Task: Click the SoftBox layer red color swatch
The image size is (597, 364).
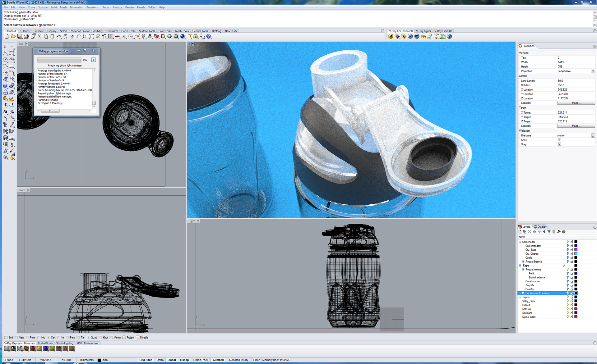Action: (576, 309)
